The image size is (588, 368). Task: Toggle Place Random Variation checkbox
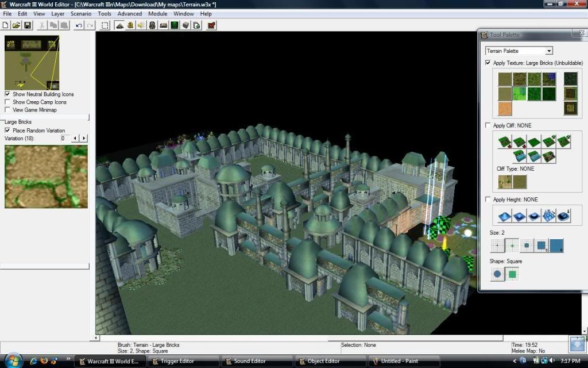7,131
